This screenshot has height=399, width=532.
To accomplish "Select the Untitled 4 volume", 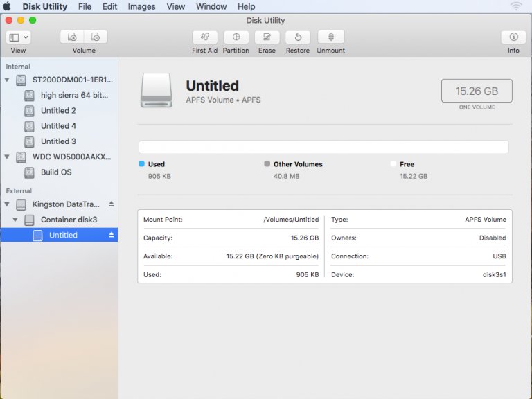I will click(59, 126).
